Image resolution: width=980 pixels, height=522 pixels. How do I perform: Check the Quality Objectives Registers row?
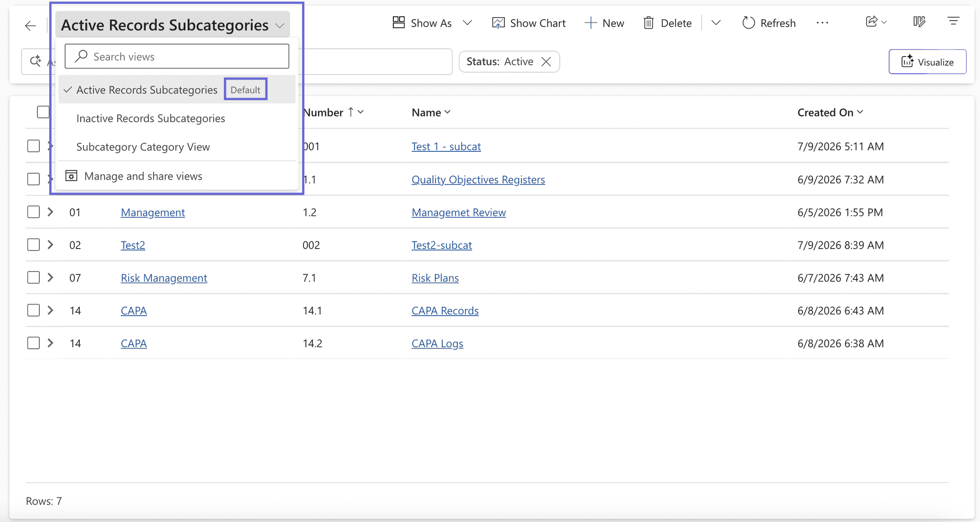pyautogui.click(x=33, y=179)
